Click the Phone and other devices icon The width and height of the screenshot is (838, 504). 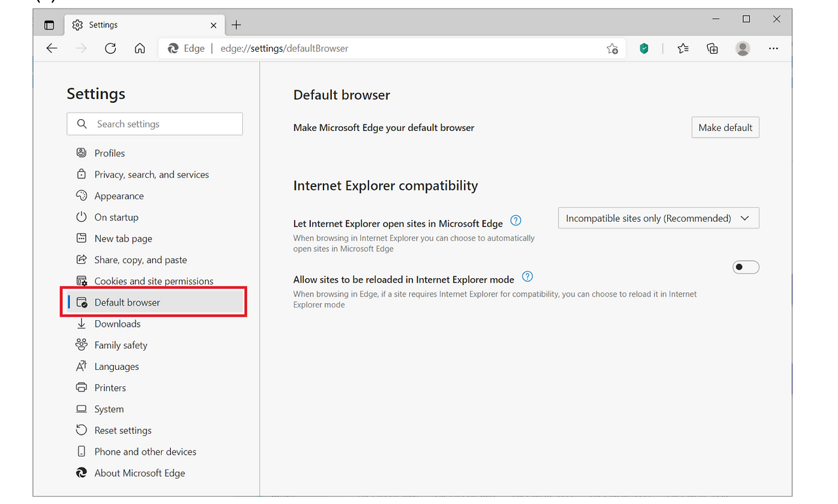[81, 451]
